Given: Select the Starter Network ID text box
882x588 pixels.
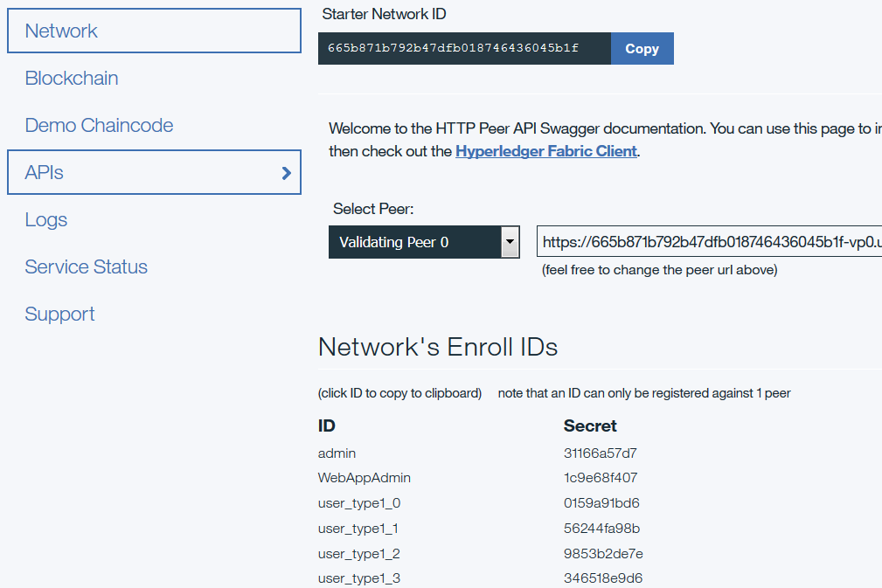Looking at the screenshot, I should tap(463, 48).
